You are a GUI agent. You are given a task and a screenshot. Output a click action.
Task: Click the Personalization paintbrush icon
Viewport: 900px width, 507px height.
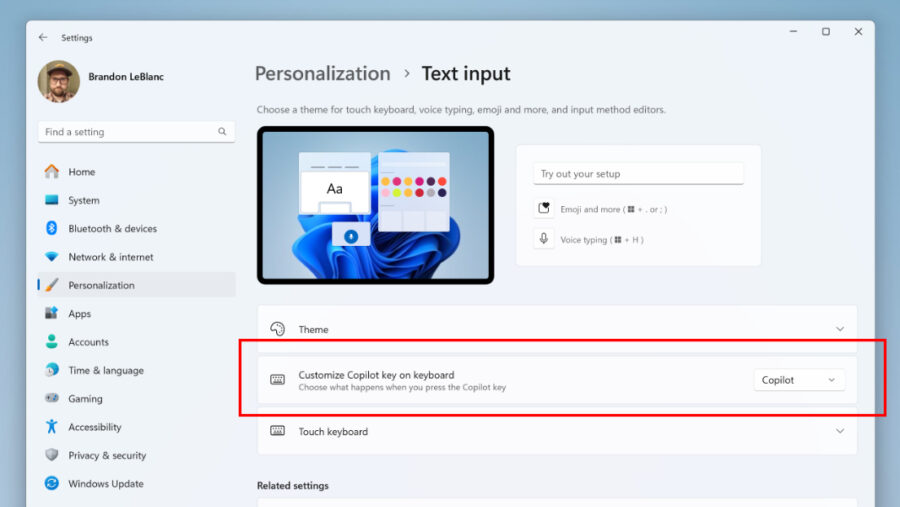tap(52, 285)
